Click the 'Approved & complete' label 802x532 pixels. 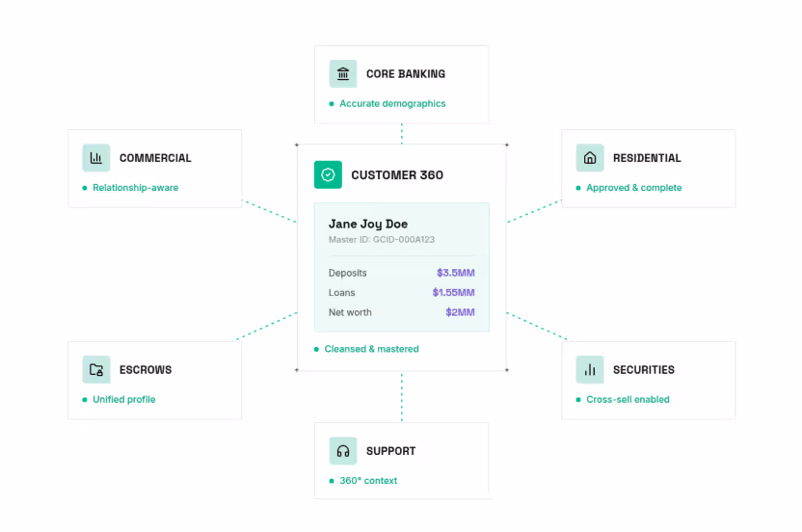click(x=633, y=188)
